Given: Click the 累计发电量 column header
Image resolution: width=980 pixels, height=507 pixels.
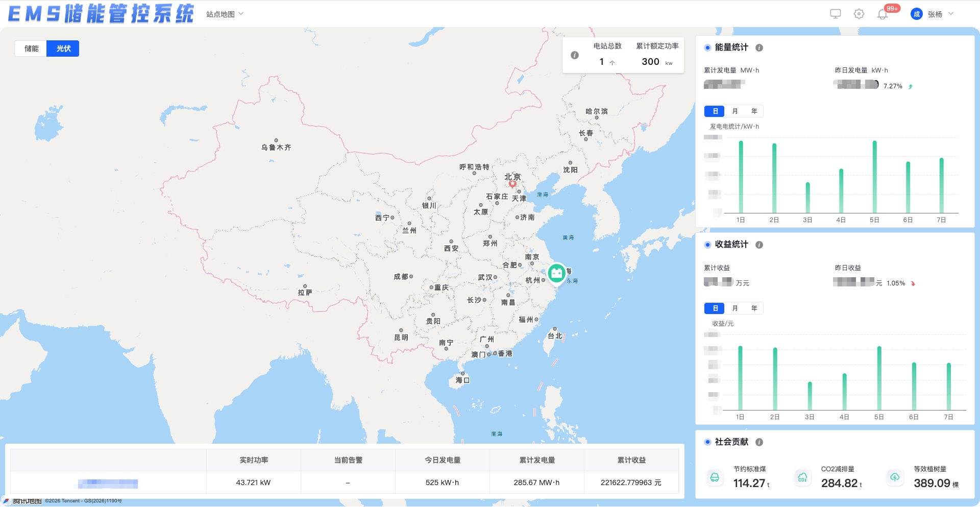Looking at the screenshot, I should pyautogui.click(x=537, y=460).
